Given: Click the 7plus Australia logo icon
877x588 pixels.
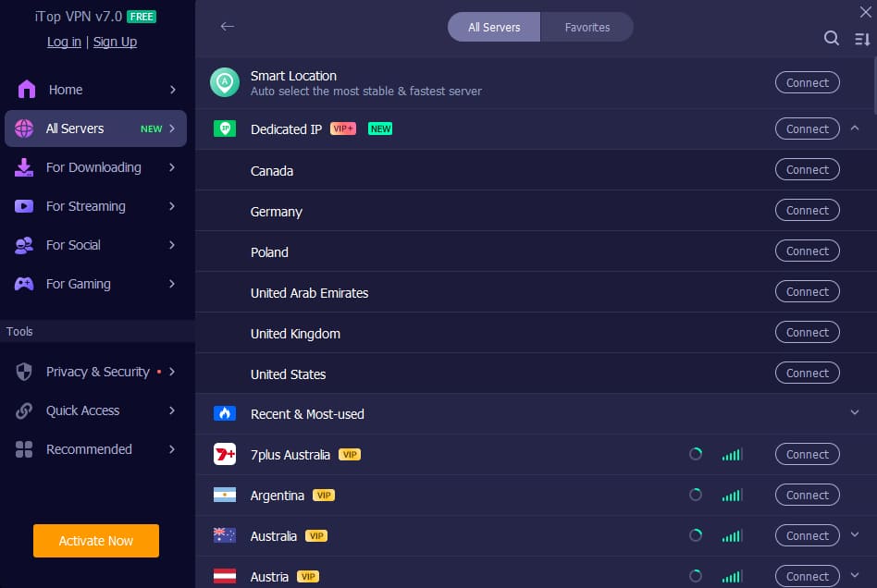Looking at the screenshot, I should click(x=225, y=454).
